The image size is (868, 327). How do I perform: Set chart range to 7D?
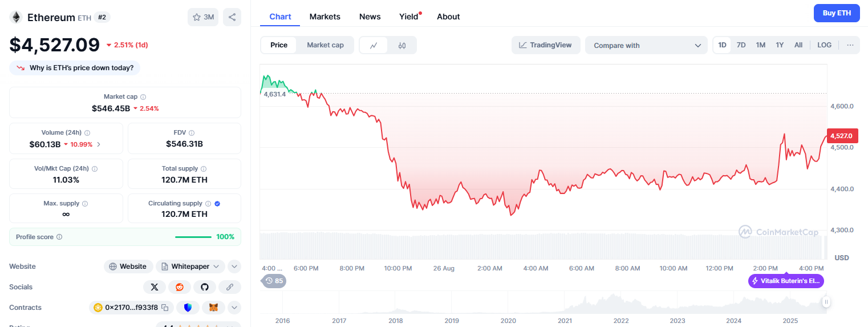[x=741, y=45]
